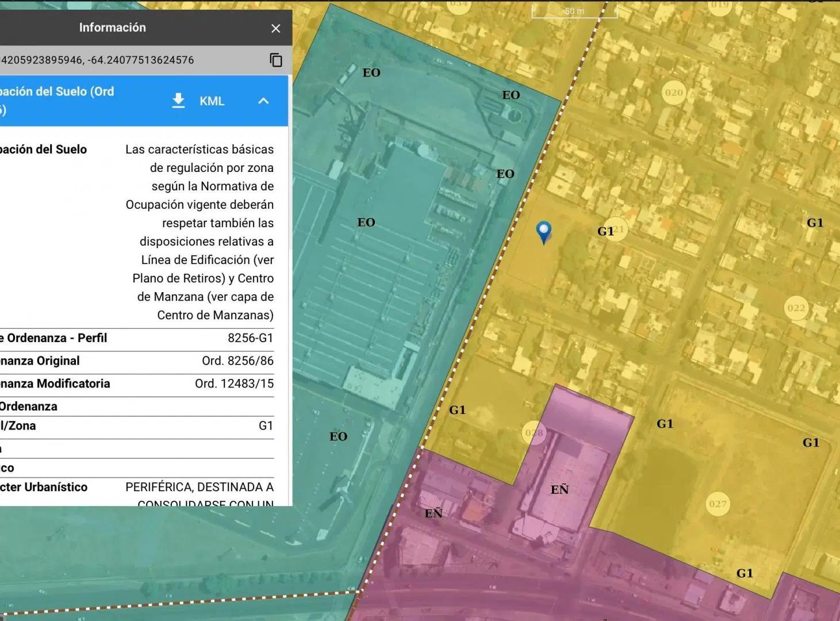The height and width of the screenshot is (621, 840).
Task: Click the block number 022 circle
Action: [x=796, y=308]
